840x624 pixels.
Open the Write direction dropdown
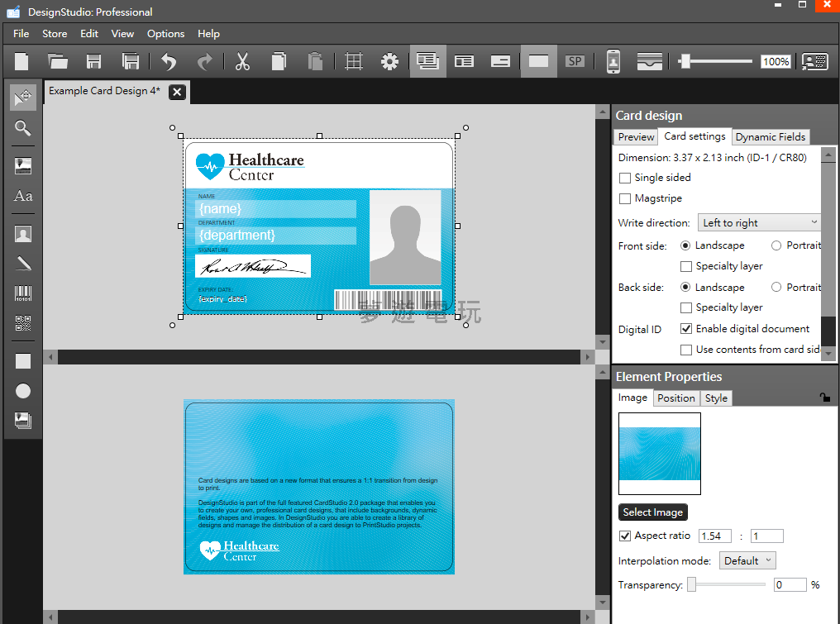pyautogui.click(x=758, y=222)
